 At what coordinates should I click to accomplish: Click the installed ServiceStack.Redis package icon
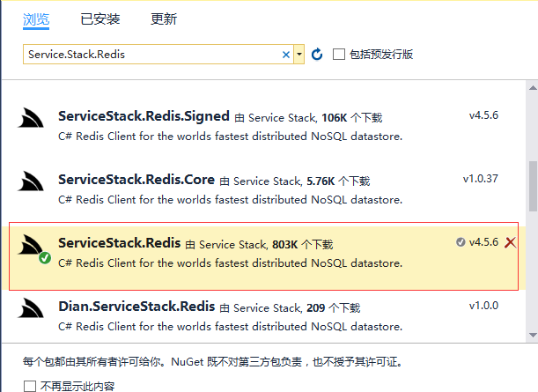click(31, 244)
